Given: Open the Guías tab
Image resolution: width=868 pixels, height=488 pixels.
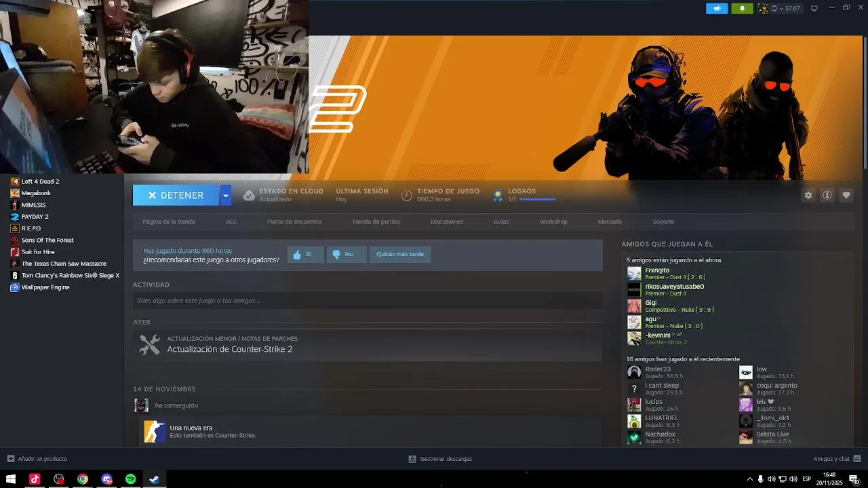Looking at the screenshot, I should pyautogui.click(x=501, y=222).
